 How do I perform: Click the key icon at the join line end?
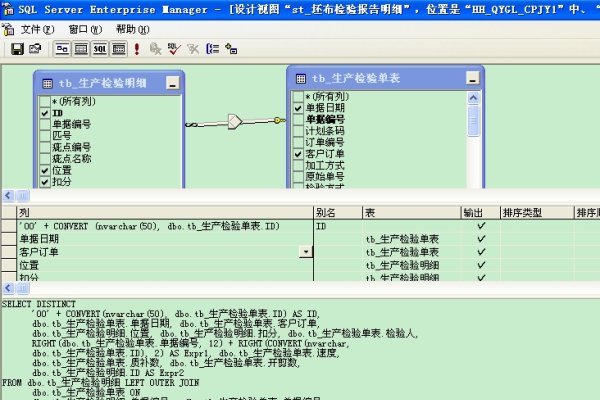pos(280,120)
